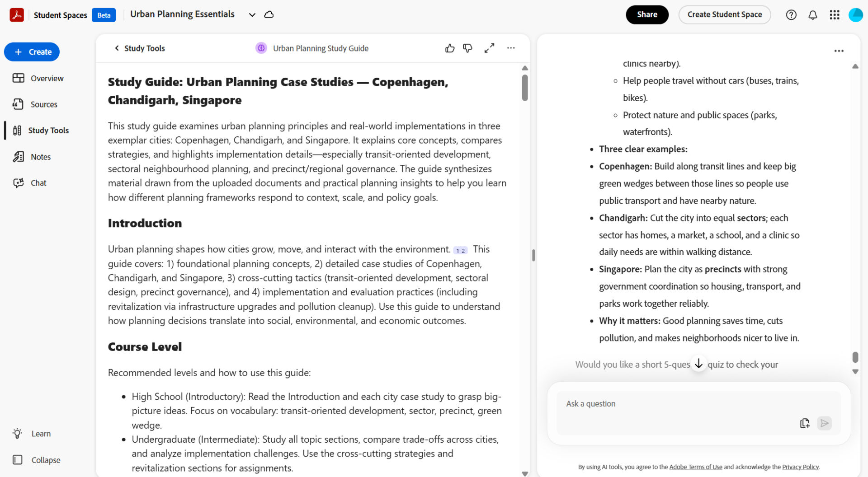Click the cloud sync icon near the title
The width and height of the screenshot is (868, 477).
coord(269,14)
